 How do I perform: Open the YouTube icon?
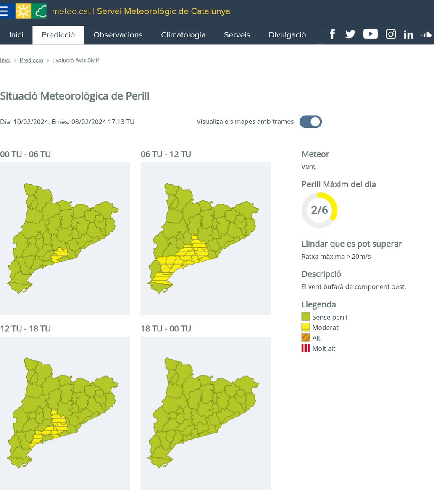point(371,34)
